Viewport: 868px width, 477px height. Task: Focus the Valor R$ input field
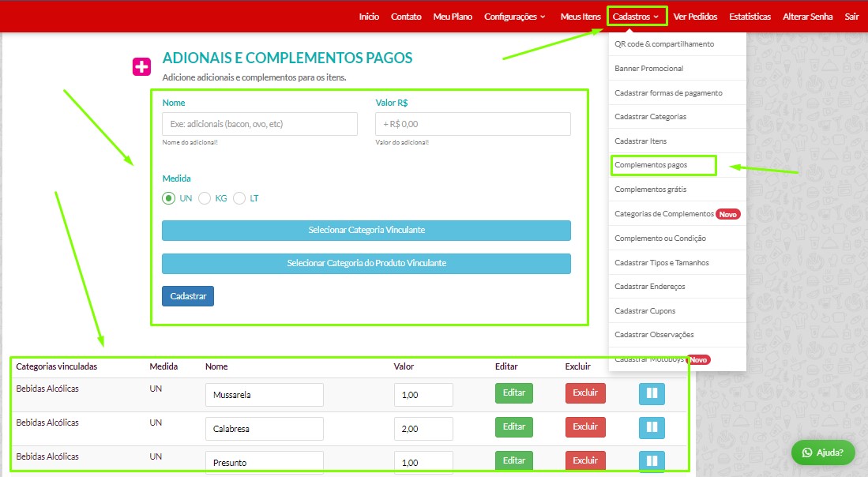(472, 124)
